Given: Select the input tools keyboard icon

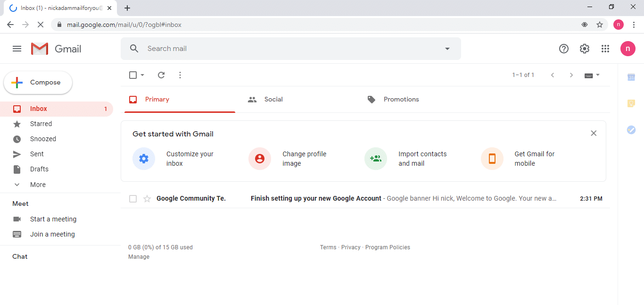Looking at the screenshot, I should coord(588,75).
